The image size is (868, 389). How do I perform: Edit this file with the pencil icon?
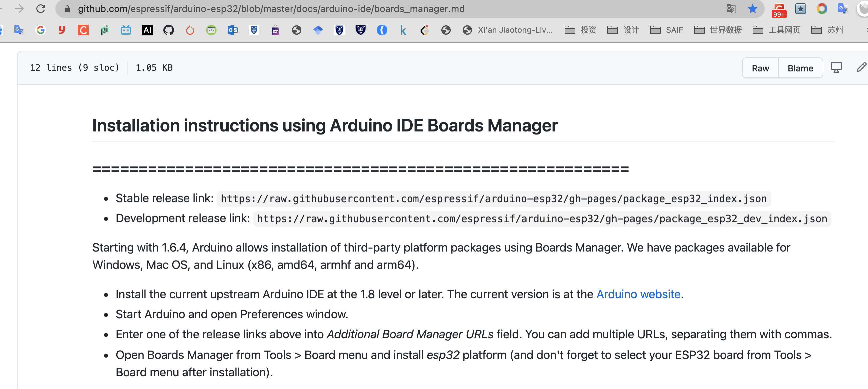tap(861, 67)
